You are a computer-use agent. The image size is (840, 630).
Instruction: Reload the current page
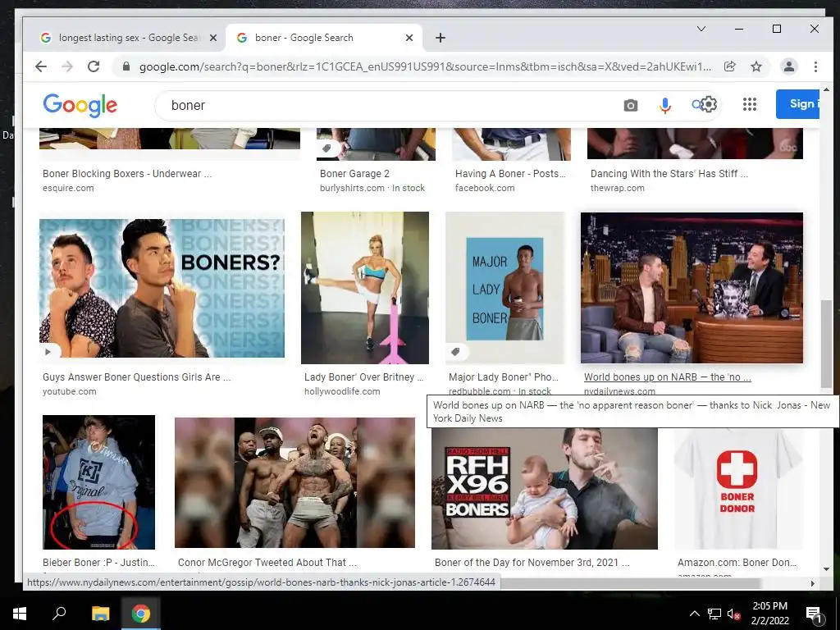coord(94,66)
